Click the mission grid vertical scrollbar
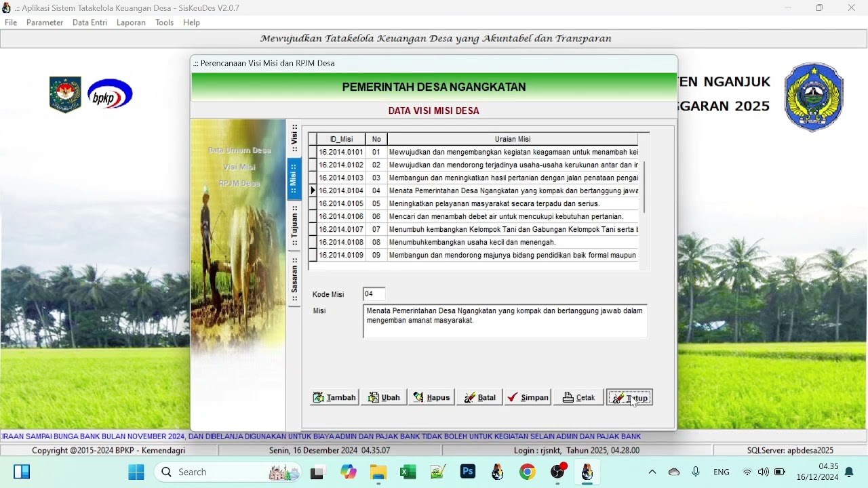868x488 pixels. (644, 188)
